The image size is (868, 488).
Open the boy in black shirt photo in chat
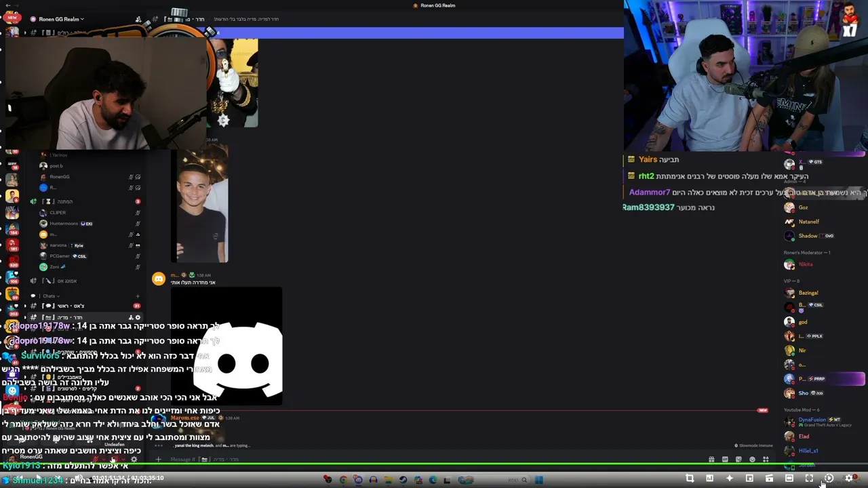point(203,203)
